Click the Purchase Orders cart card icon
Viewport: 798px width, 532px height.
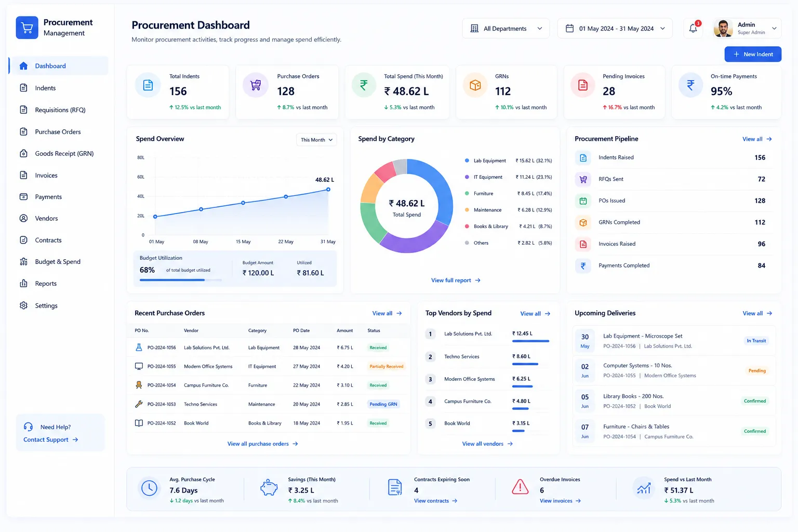[256, 85]
